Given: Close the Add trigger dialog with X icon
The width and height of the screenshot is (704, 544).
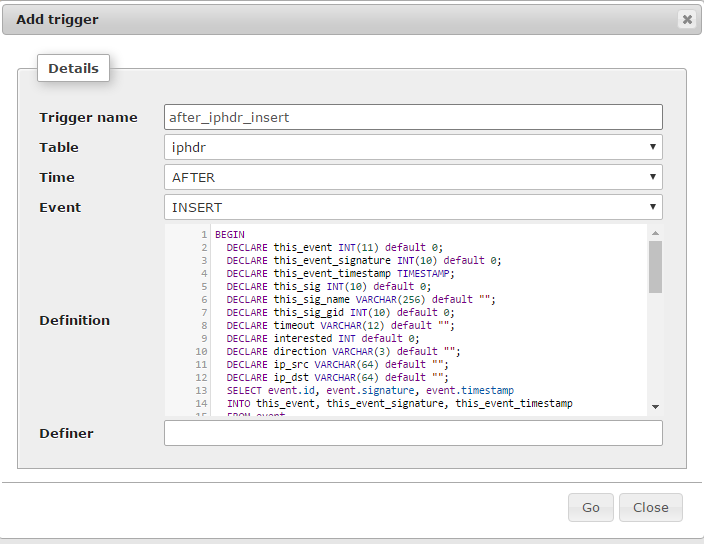Looking at the screenshot, I should tap(687, 19).
